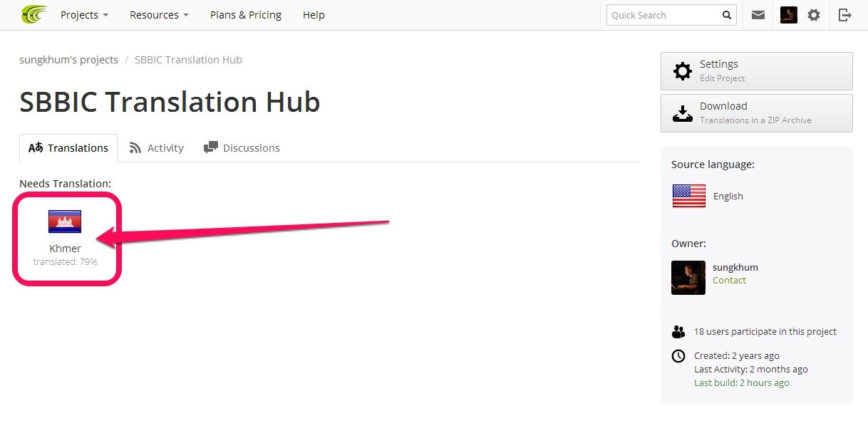The height and width of the screenshot is (433, 868).
Task: Follow sungkhum's projects breadcrumb link
Action: [x=69, y=60]
